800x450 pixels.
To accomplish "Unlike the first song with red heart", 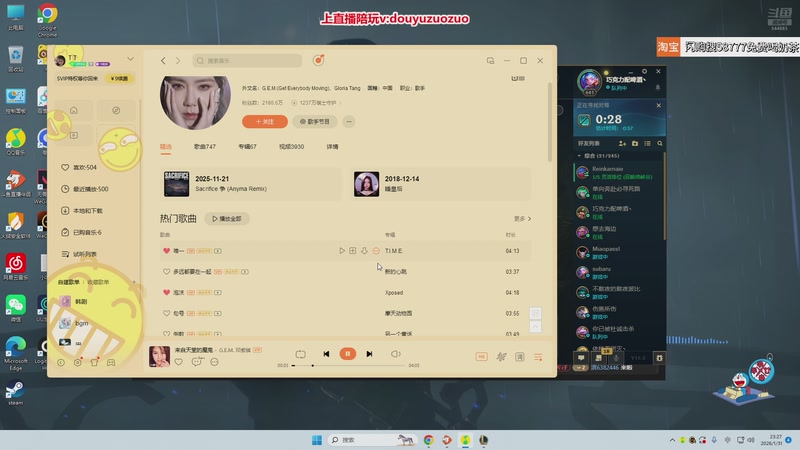I will [166, 251].
